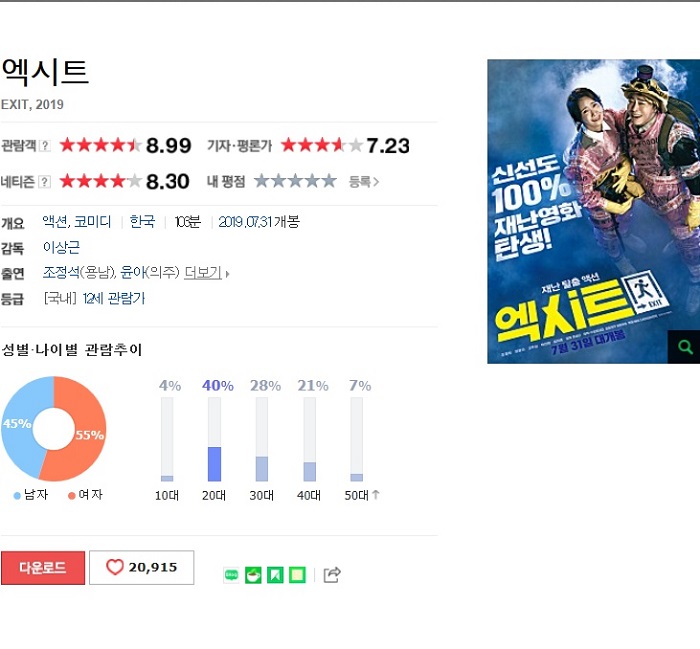This screenshot has height=649, width=700.
Task: Open help icon beside 관람객 rating
Action: click(44, 146)
